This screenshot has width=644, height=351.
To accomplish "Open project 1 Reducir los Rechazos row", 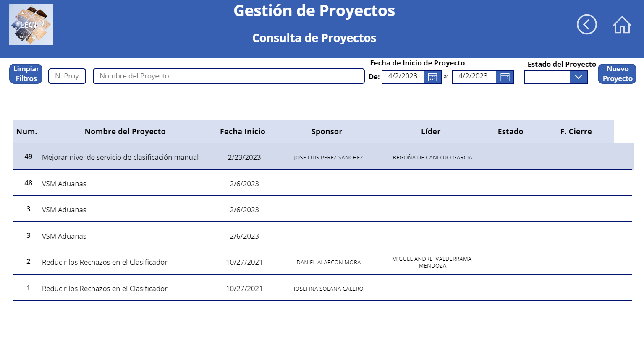I will click(x=105, y=289).
